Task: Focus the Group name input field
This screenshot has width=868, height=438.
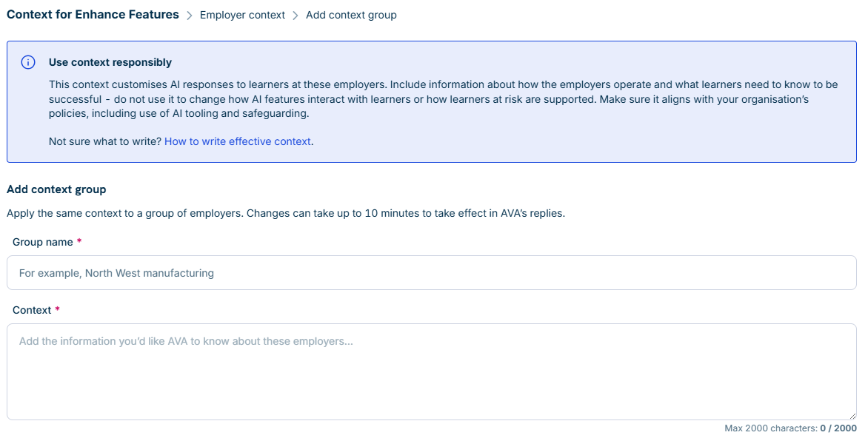Action: click(432, 273)
